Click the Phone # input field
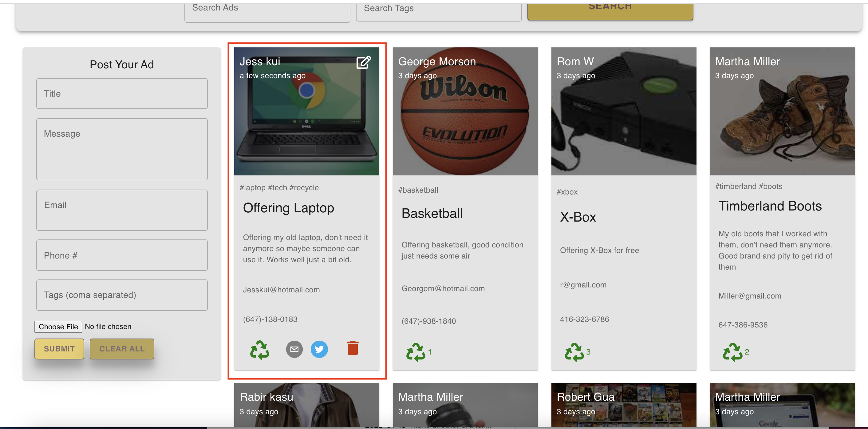 122,255
